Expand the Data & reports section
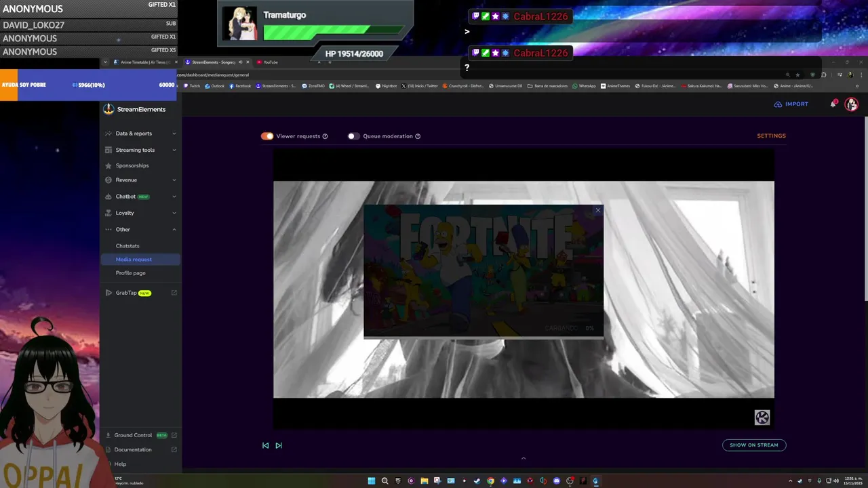Viewport: 868px width, 488px height. pos(140,134)
